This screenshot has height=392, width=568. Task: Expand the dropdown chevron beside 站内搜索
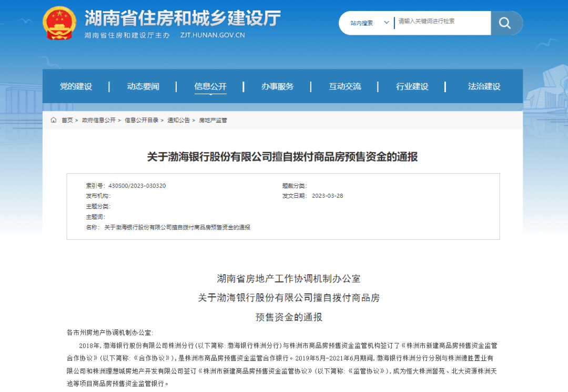tap(387, 23)
